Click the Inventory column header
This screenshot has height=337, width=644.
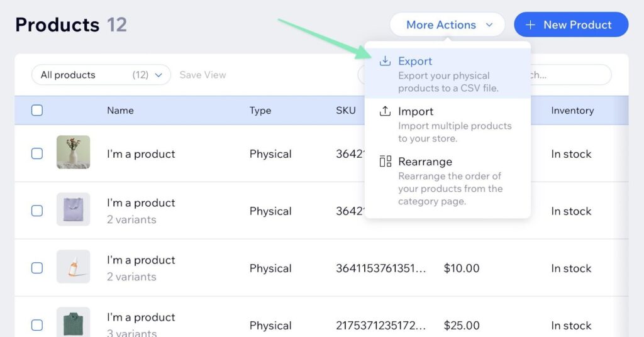(x=572, y=110)
